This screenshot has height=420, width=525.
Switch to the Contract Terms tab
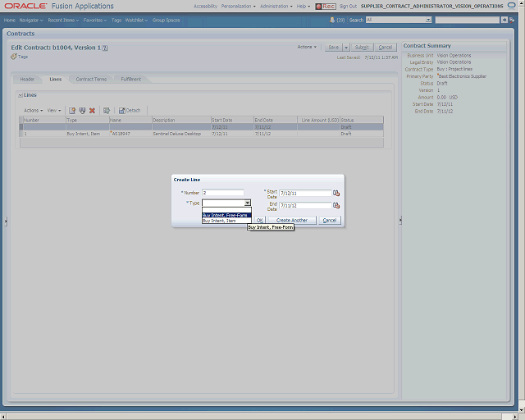click(91, 80)
